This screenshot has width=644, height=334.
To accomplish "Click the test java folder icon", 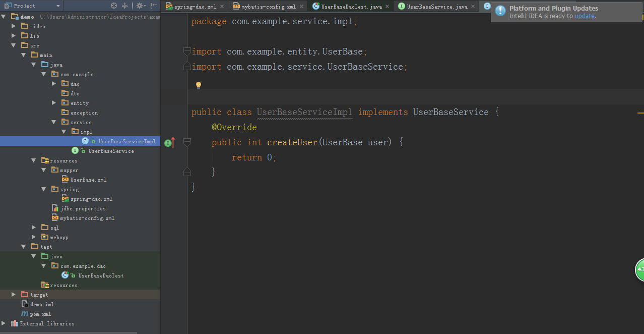I will click(45, 256).
